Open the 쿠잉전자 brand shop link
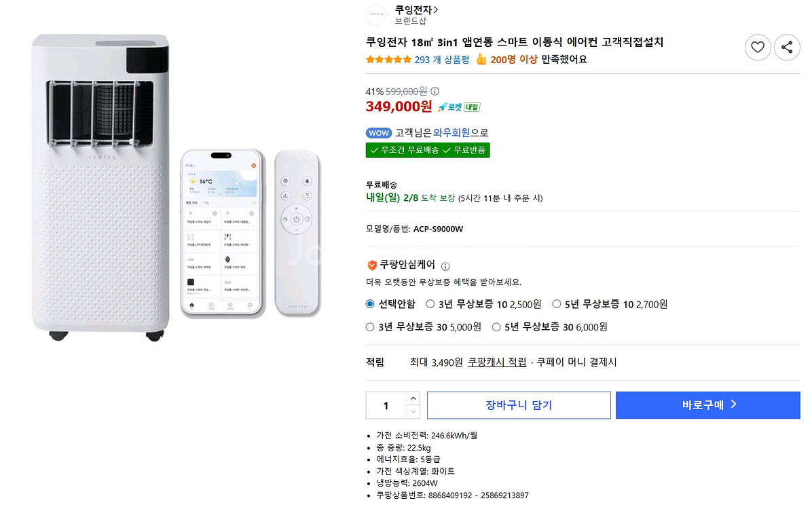This screenshot has height=509, width=812. pos(416,10)
